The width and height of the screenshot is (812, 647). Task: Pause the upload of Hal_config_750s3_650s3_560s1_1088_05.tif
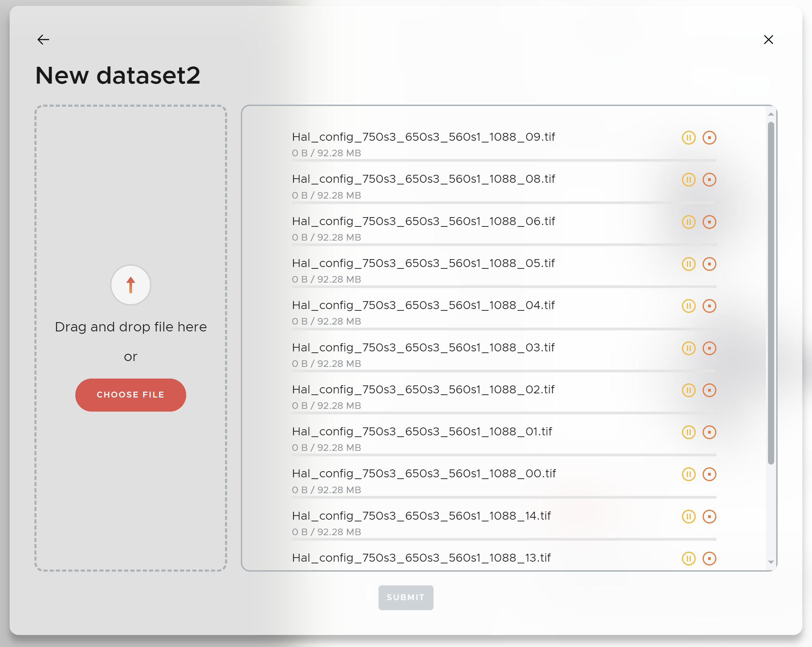tap(689, 264)
